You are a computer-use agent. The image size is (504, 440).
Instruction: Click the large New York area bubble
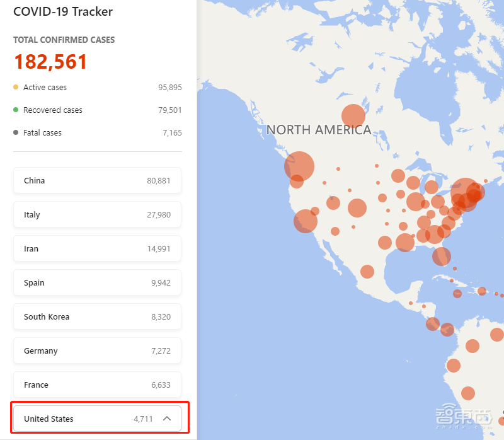click(466, 194)
